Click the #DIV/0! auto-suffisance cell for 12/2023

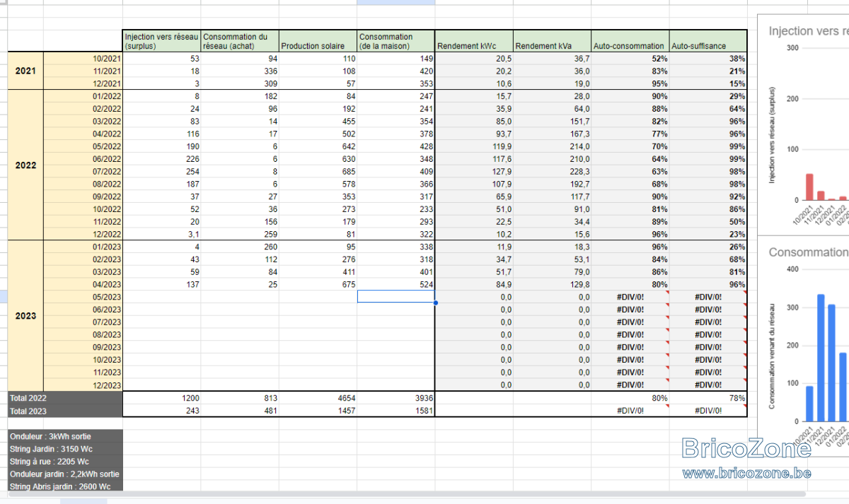708,385
